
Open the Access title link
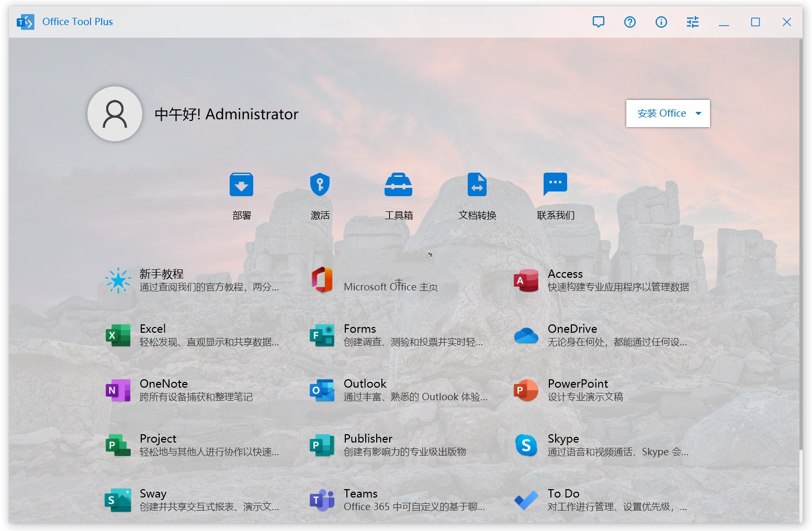tap(565, 274)
